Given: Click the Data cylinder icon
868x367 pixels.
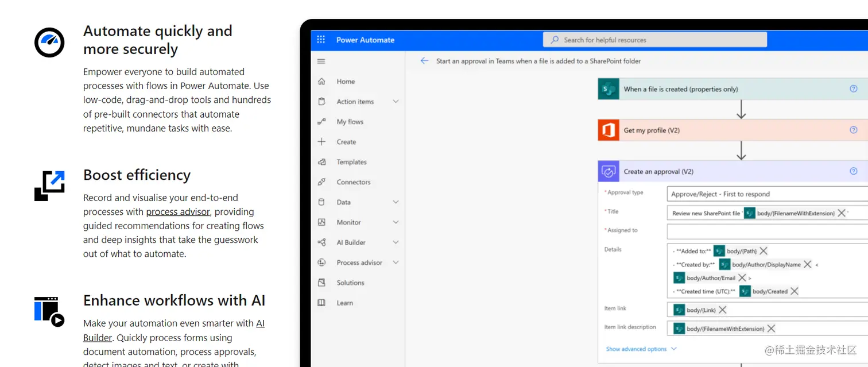Looking at the screenshot, I should (321, 202).
